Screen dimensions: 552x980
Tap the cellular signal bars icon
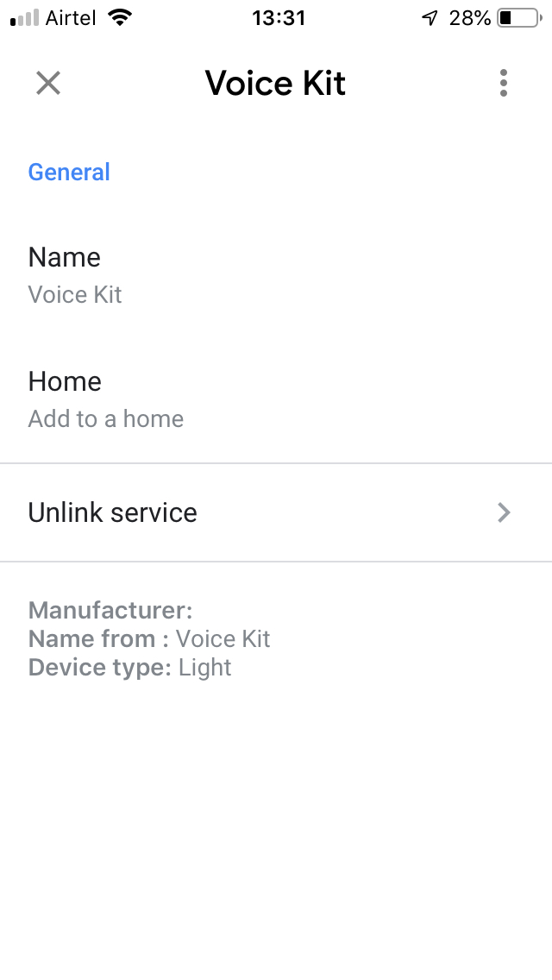click(x=25, y=18)
